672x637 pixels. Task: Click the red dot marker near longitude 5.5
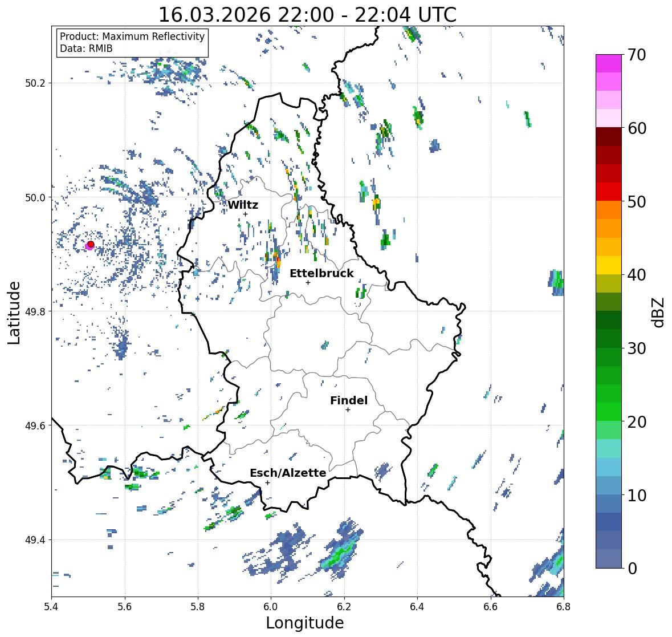coord(91,244)
